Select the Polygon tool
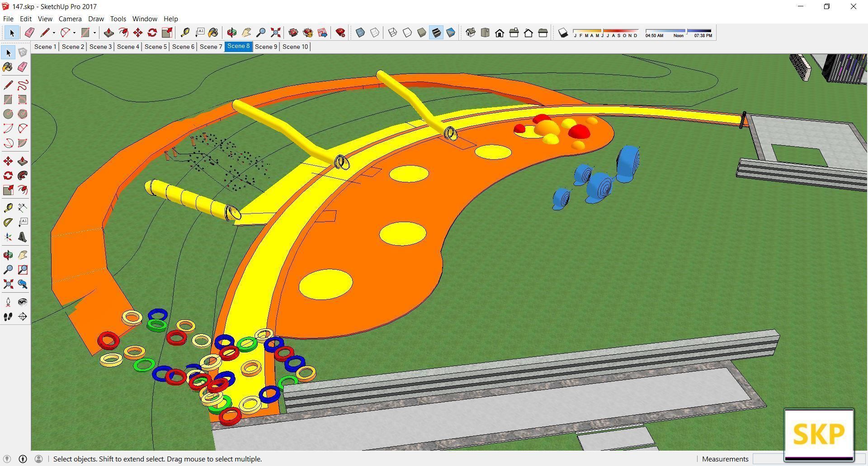This screenshot has height=466, width=868. coord(23,114)
